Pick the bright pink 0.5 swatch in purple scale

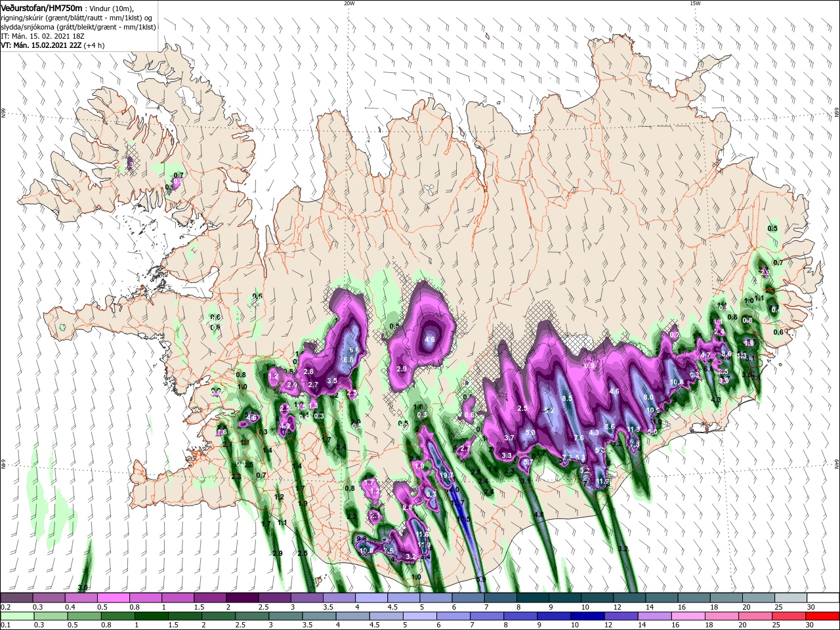114,598
